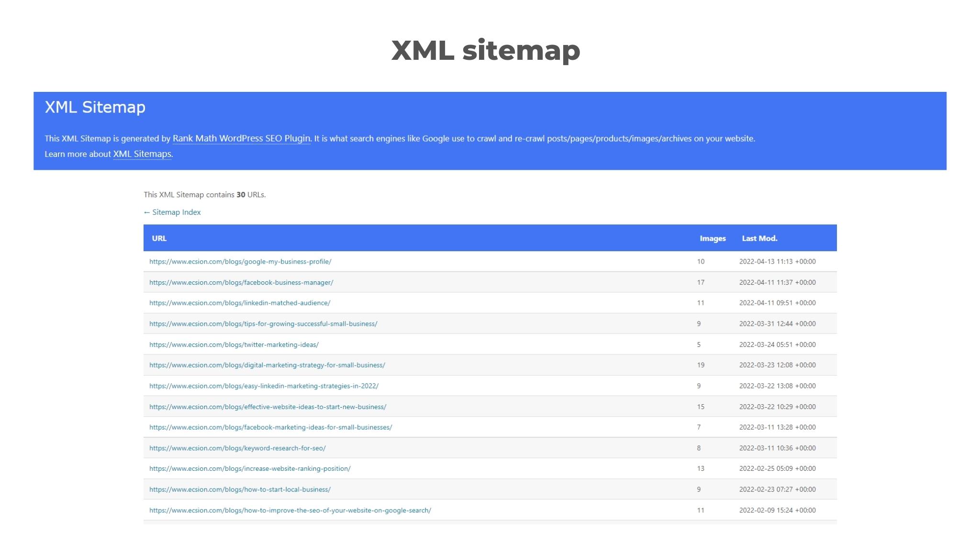Select the date 2022-03-22 13:08 +00:00

(x=777, y=386)
